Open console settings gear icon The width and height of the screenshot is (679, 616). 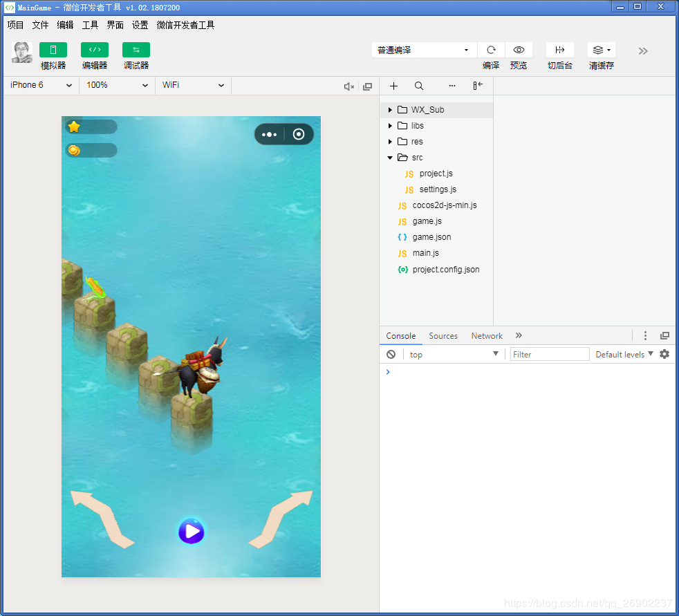click(664, 354)
